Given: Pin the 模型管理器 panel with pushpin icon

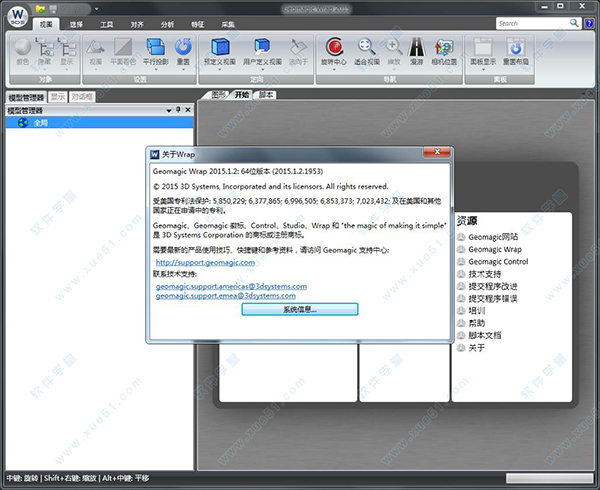Looking at the screenshot, I should click(x=178, y=110).
